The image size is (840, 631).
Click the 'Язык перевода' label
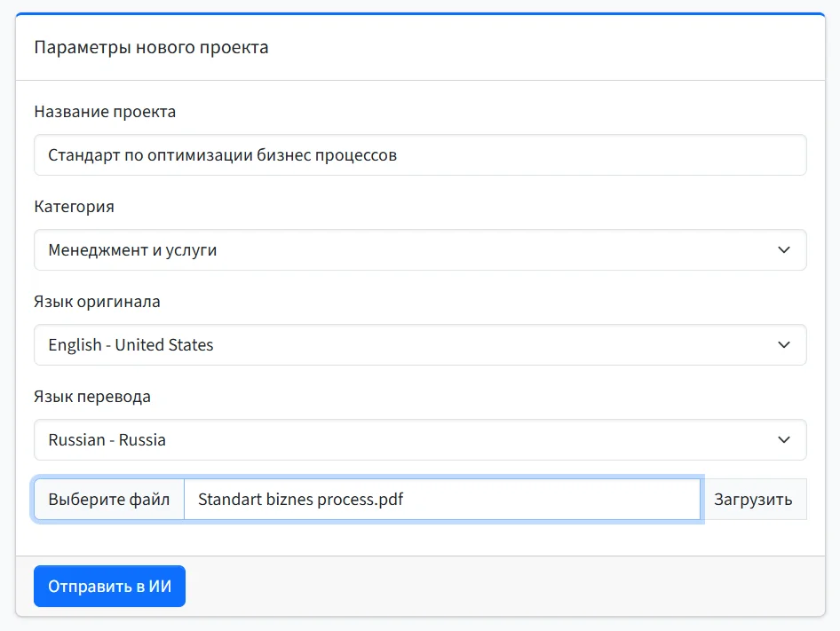(x=92, y=397)
